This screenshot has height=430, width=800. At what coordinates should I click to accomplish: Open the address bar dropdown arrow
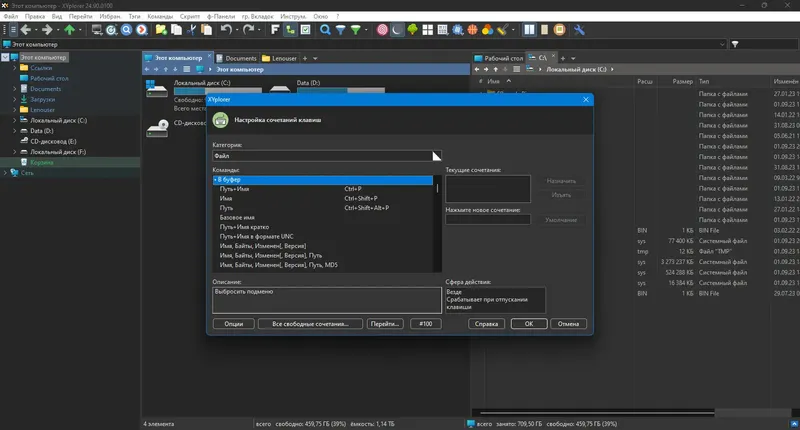[x=722, y=44]
